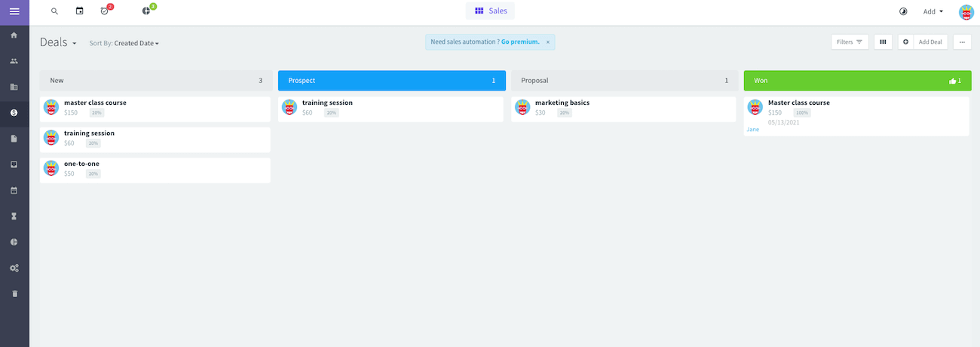Image resolution: width=980 pixels, height=347 pixels.
Task: Toggle the dark mode theme icon
Action: (x=904, y=11)
